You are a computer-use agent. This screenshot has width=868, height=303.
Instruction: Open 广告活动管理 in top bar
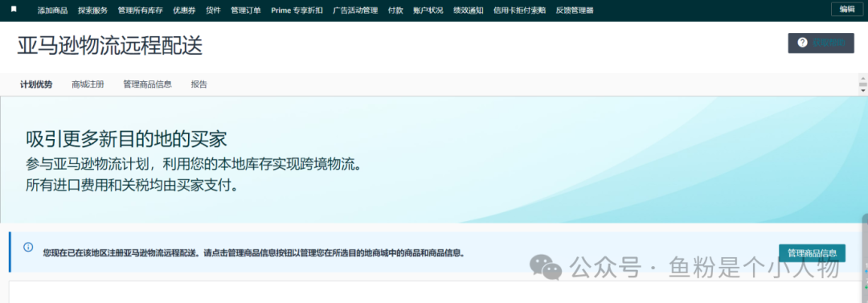(x=355, y=10)
